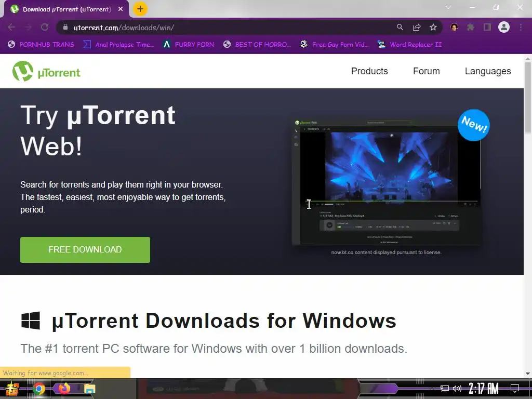Click the FREE DOWNLOAD button
532x399 pixels.
85,250
